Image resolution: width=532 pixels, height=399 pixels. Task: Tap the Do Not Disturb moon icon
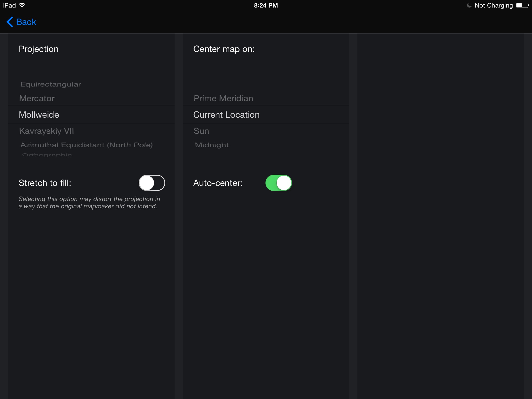point(469,5)
